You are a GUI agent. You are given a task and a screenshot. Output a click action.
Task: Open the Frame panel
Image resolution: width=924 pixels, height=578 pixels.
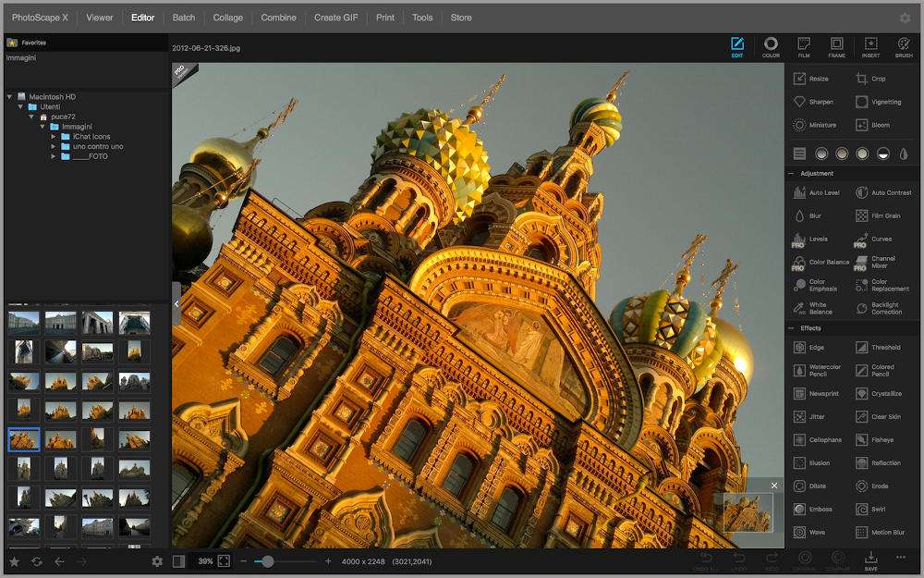[x=836, y=47]
